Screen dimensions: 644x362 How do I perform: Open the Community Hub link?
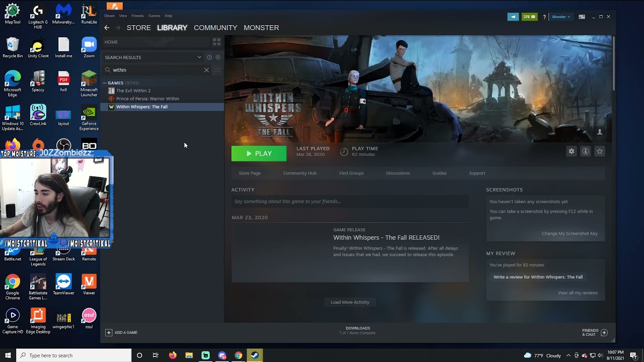(300, 173)
